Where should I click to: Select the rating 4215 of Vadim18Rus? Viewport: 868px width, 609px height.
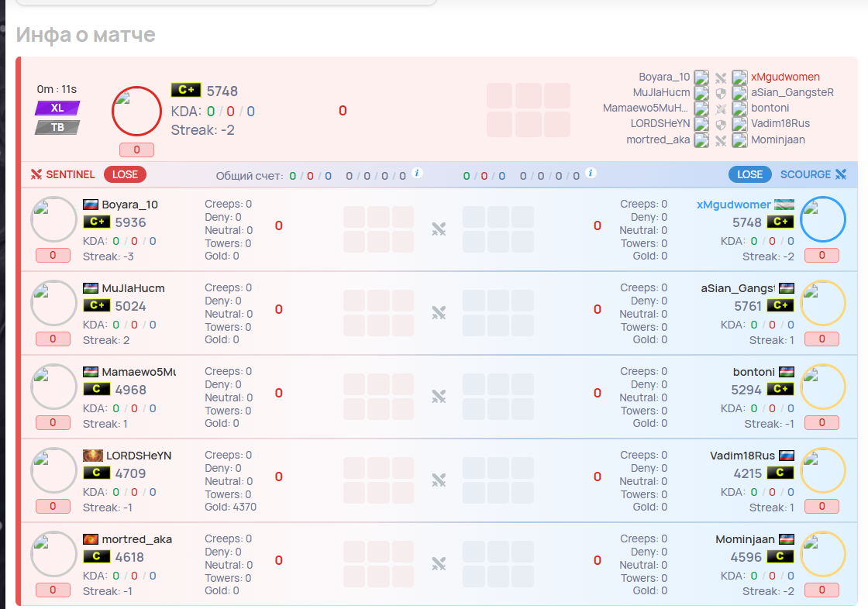tap(747, 474)
